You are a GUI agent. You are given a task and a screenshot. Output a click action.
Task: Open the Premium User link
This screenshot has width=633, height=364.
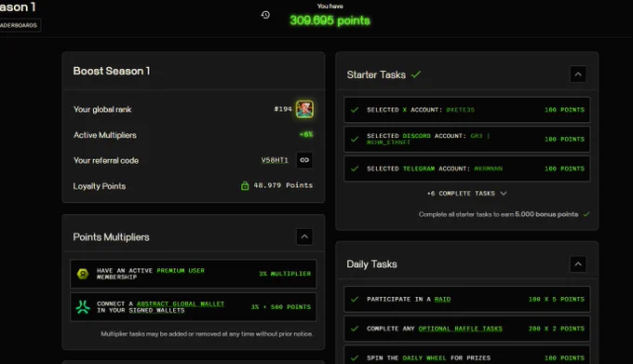(x=181, y=270)
